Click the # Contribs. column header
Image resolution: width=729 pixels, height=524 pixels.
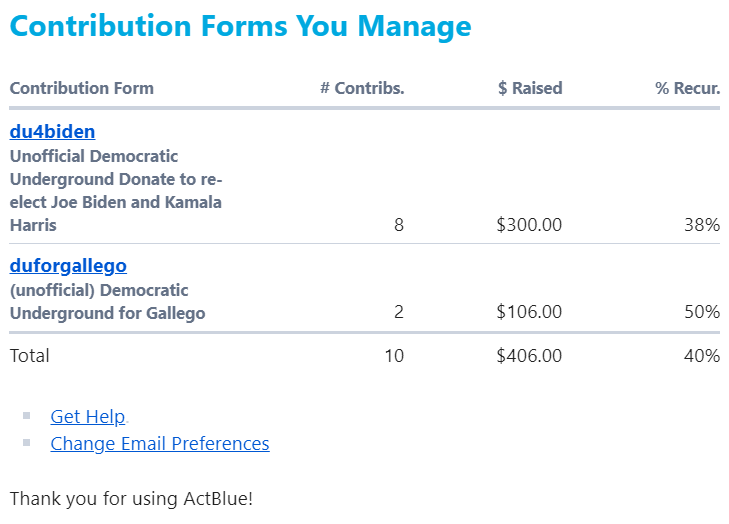click(x=362, y=88)
